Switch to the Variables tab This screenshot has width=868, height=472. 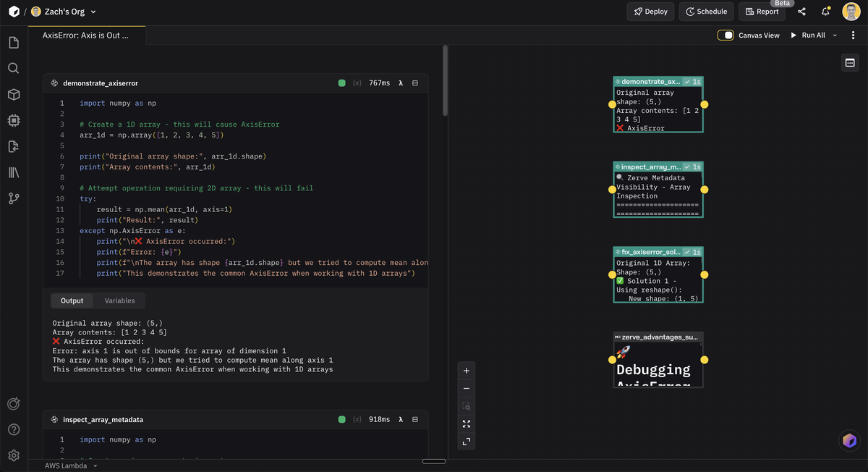tap(119, 300)
